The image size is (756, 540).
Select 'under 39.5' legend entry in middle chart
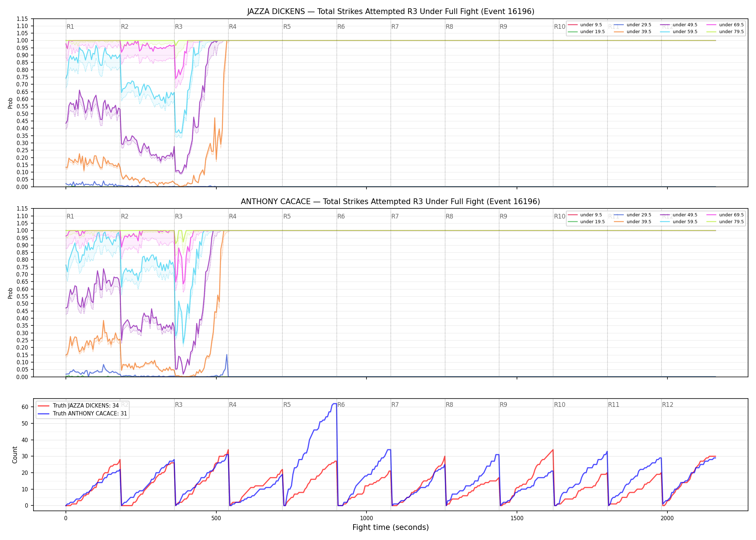pyautogui.click(x=633, y=222)
